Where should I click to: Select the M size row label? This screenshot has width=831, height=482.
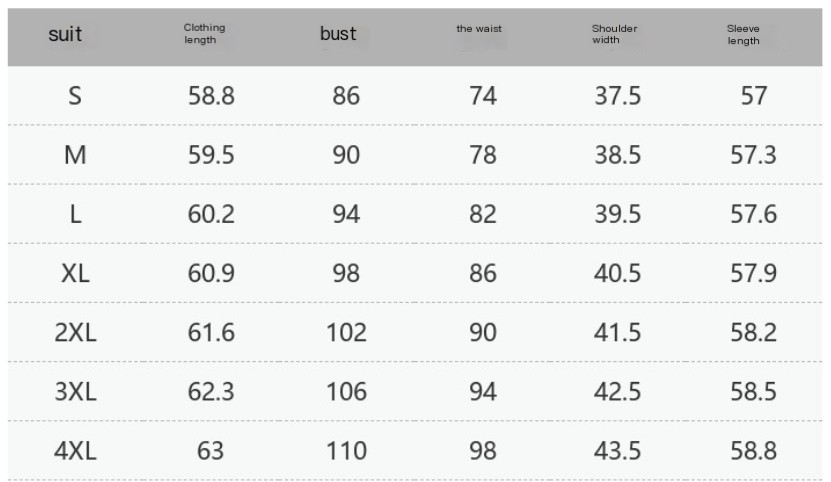pos(75,155)
